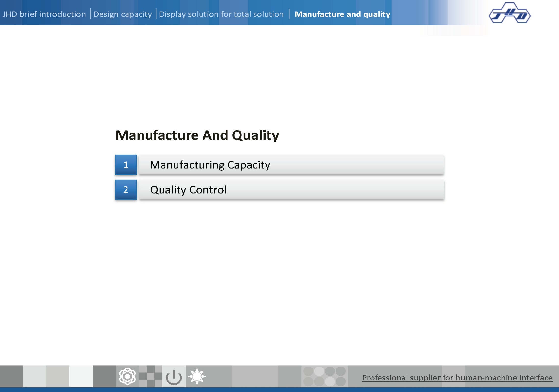Select Manufacture and quality header tab
This screenshot has height=392, width=559.
(342, 14)
